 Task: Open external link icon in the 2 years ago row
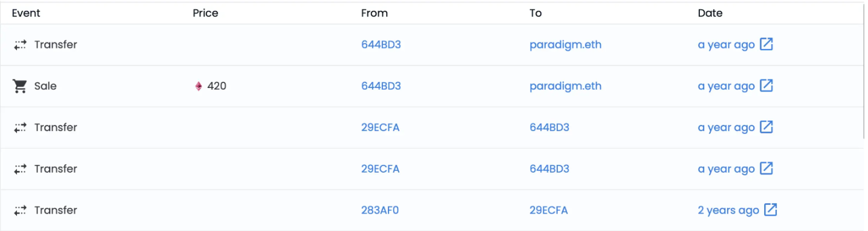[770, 210]
